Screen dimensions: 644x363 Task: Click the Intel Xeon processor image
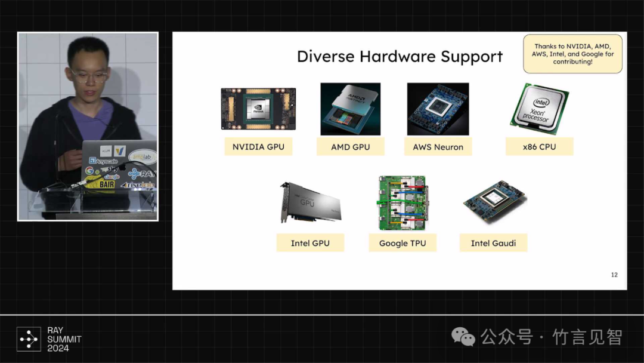[539, 109]
